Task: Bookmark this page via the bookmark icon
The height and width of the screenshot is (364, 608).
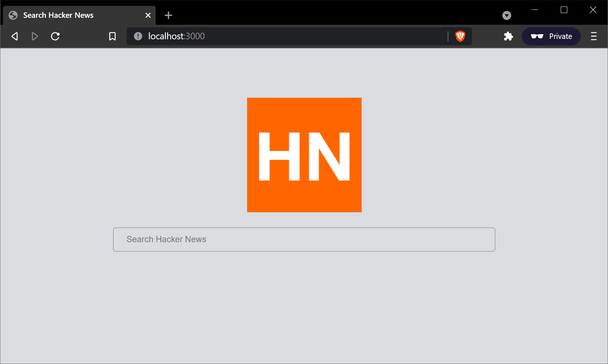Action: coord(112,36)
